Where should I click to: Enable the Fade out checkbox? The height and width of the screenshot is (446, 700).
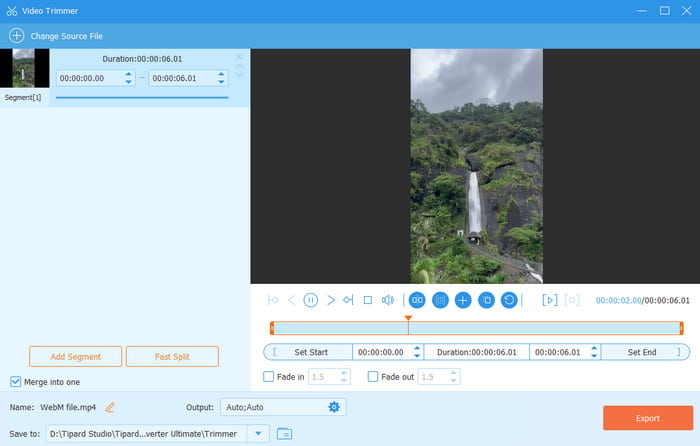(372, 376)
